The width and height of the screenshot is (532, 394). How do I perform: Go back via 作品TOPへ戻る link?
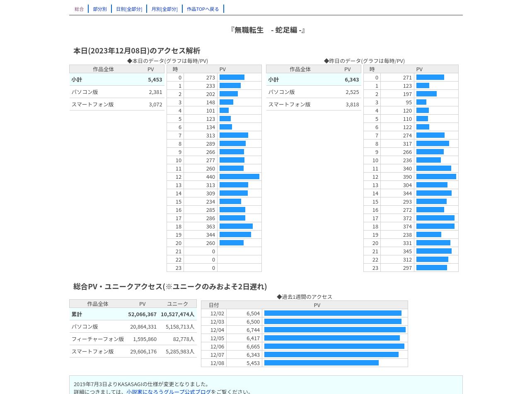(203, 9)
